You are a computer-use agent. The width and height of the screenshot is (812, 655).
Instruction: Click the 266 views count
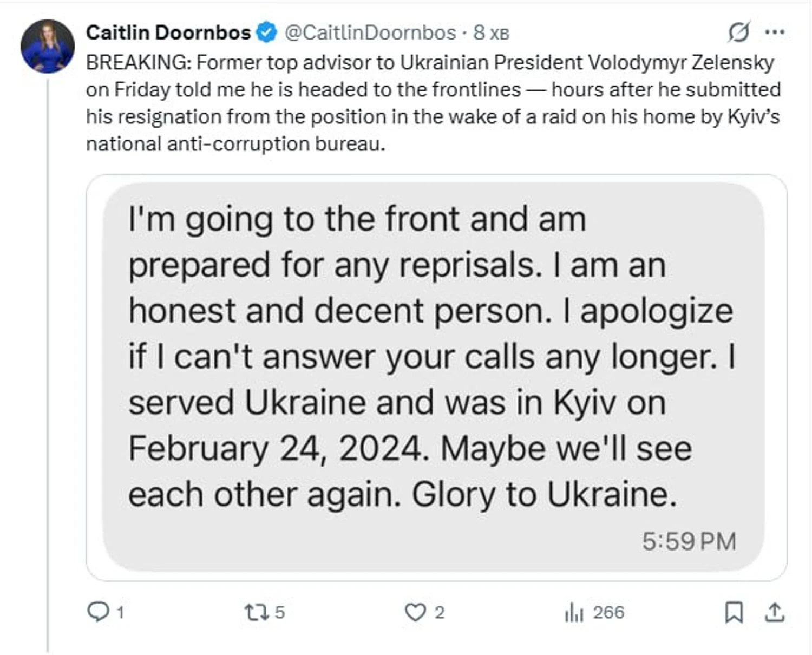(x=608, y=612)
